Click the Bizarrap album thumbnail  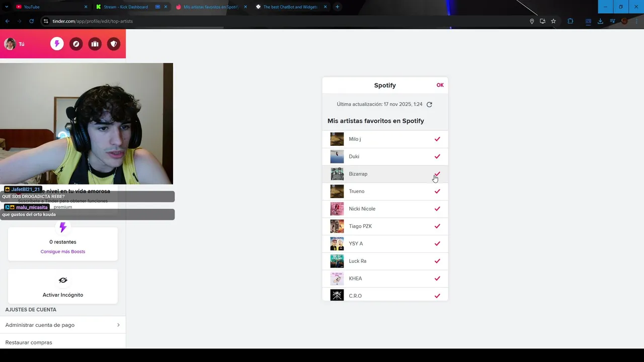[337, 174]
